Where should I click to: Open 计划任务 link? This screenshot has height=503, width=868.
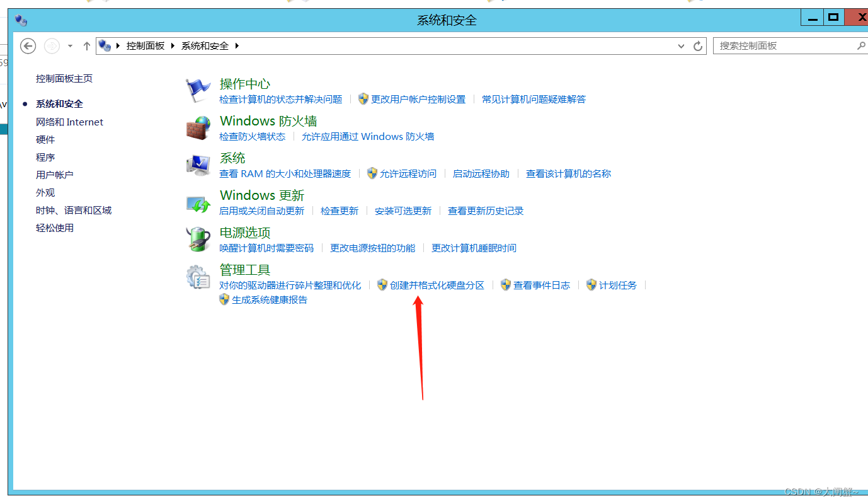[x=618, y=286]
